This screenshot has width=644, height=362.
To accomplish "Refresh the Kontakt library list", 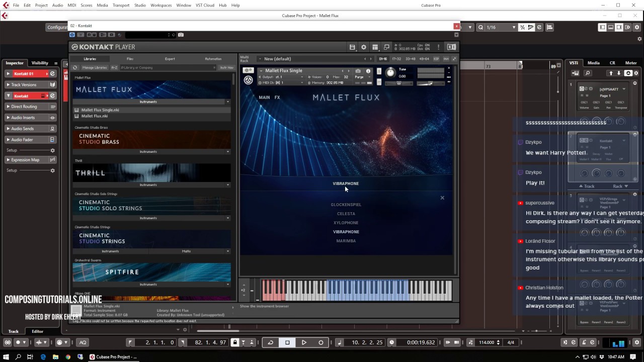I will pyautogui.click(x=75, y=67).
